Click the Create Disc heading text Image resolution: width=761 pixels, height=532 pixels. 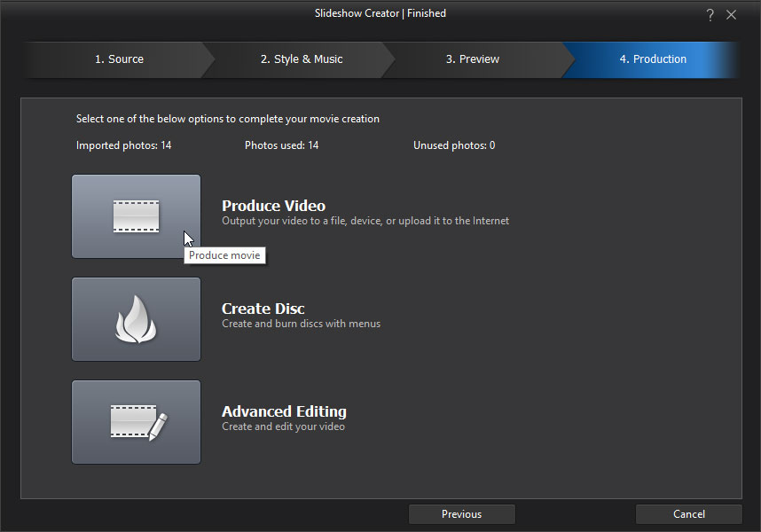[x=263, y=309]
